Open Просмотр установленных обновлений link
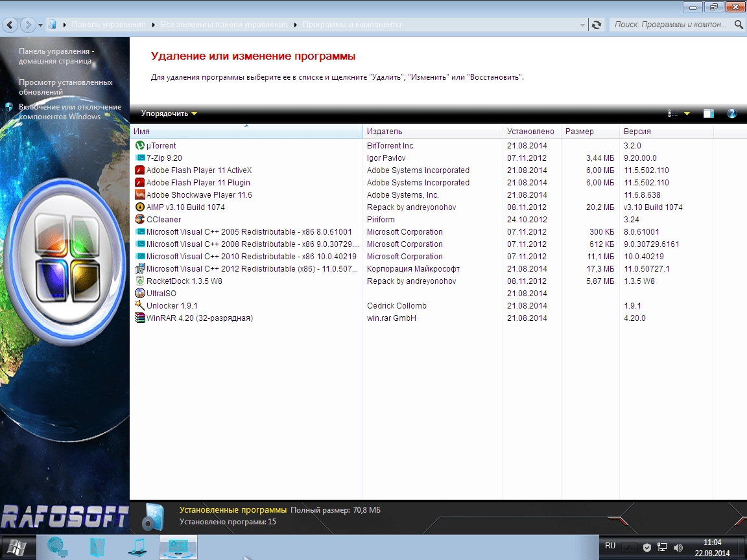The height and width of the screenshot is (560, 747). pos(65,87)
